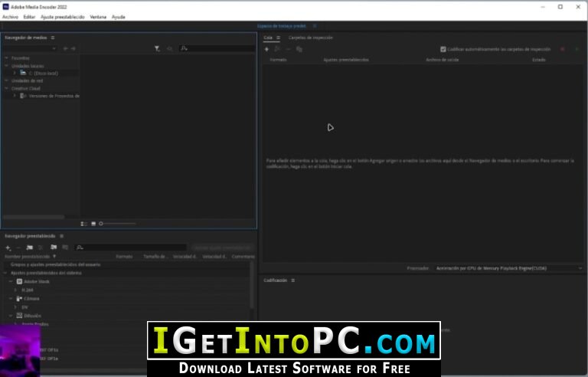This screenshot has width=588, height=377.
Task: Click green start queue button
Action: [577, 49]
